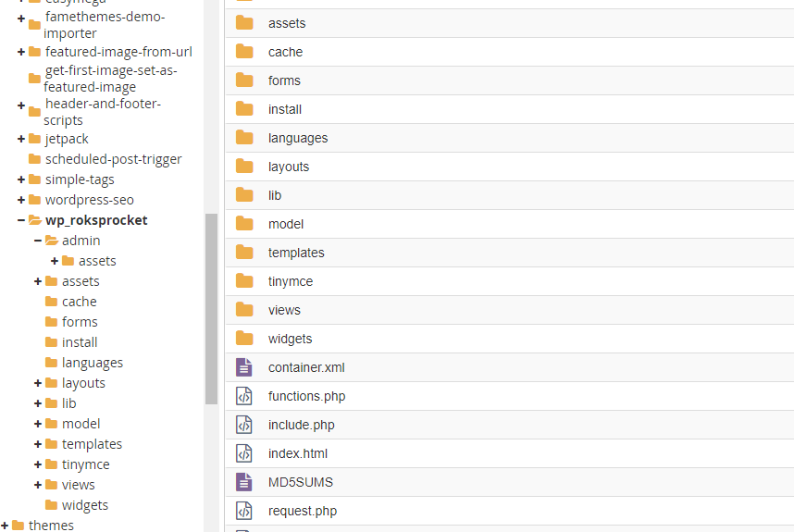Select the top-level assets folder in tree

coord(81,281)
